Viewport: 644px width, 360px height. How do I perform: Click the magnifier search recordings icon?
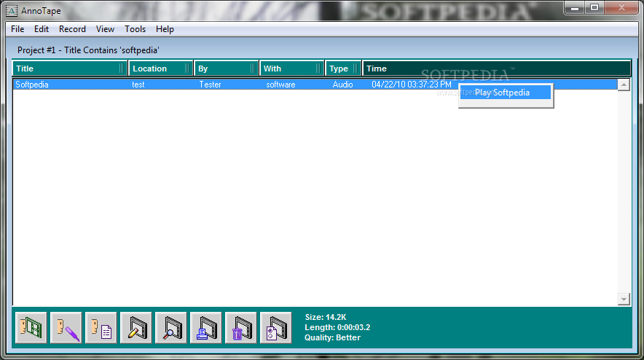(171, 327)
